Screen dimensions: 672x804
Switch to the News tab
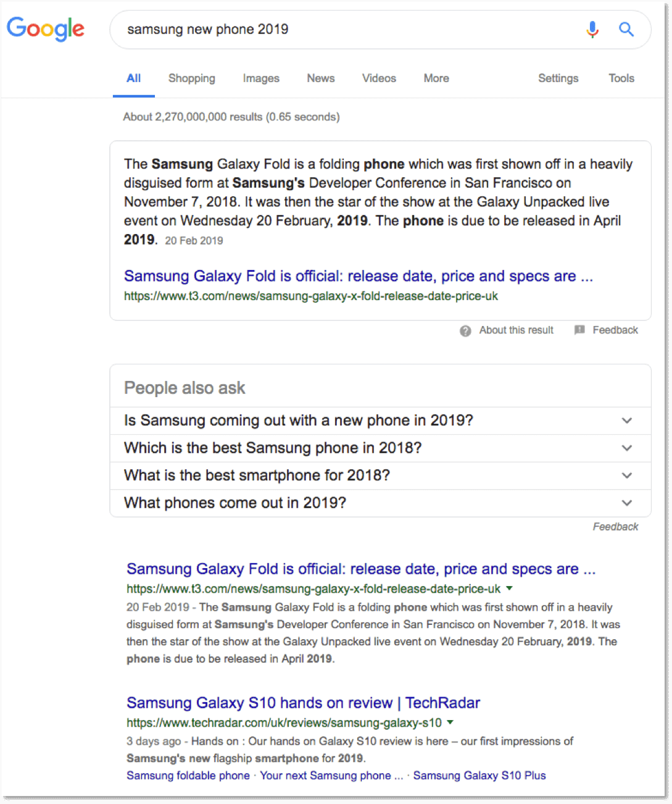tap(320, 78)
